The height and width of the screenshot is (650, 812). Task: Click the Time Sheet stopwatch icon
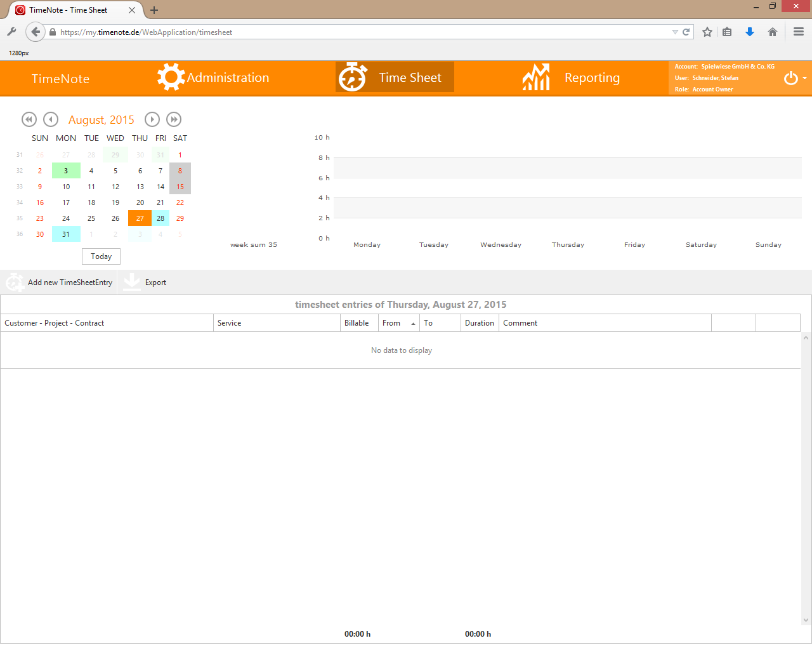pyautogui.click(x=352, y=77)
